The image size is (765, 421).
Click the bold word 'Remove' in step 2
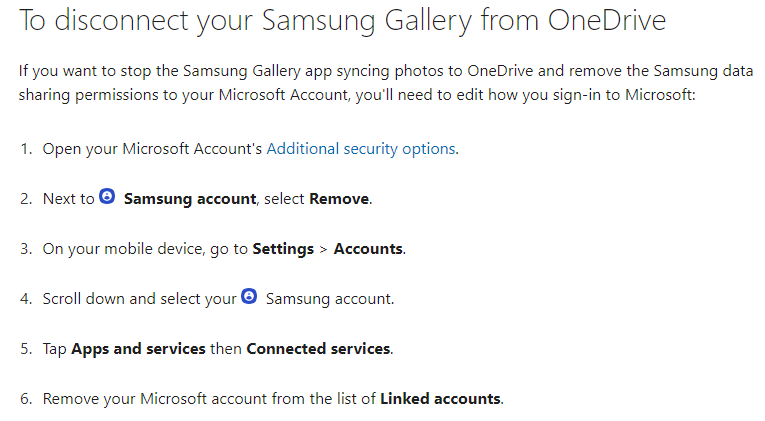pos(339,198)
